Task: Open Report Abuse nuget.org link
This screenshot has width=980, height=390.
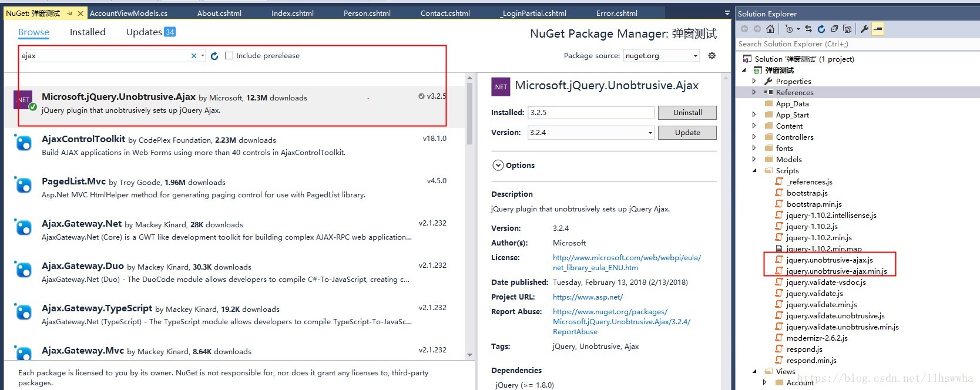Action: [x=622, y=322]
